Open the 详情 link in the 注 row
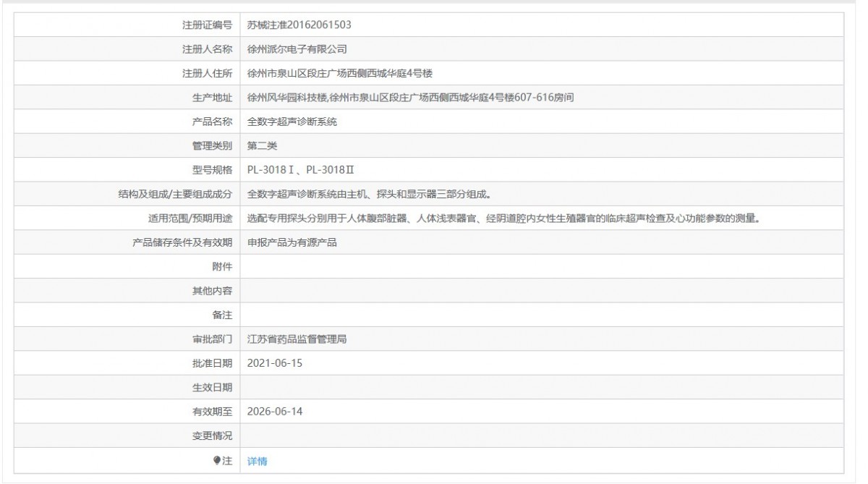868x484 pixels. pos(258,461)
